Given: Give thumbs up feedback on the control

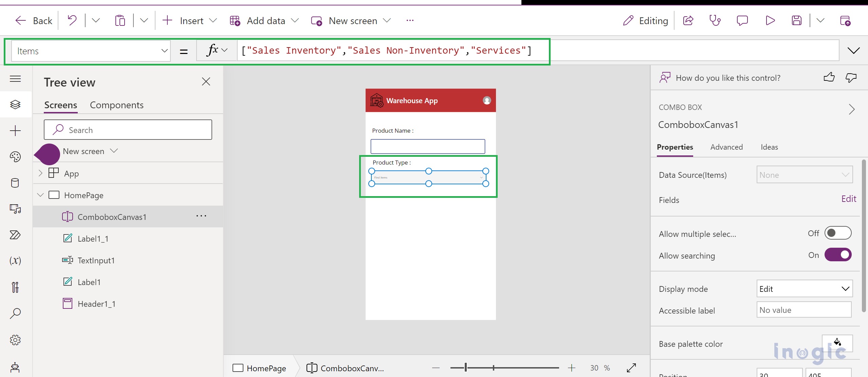Looking at the screenshot, I should pos(829,77).
